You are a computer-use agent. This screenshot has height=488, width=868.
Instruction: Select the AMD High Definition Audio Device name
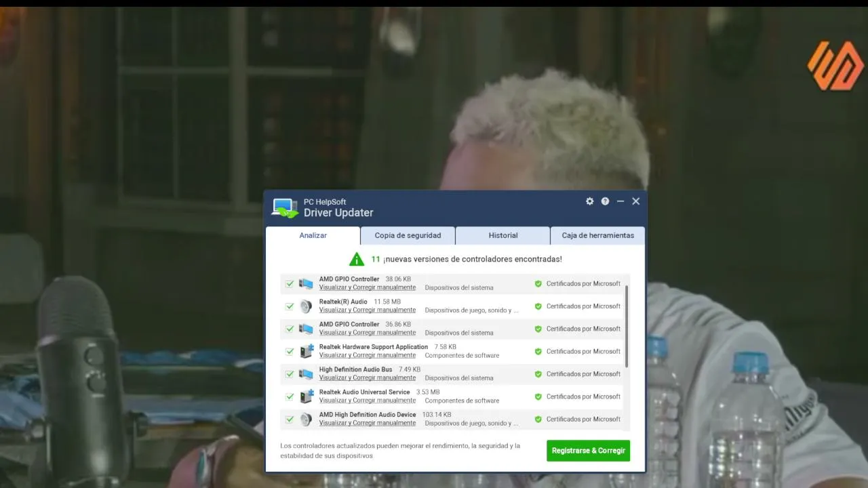(368, 415)
